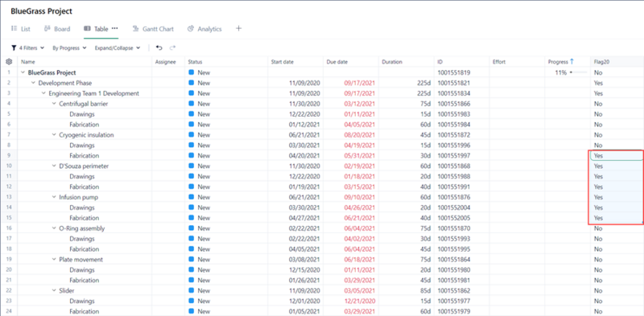Viewport: 644px width, 316px height.
Task: Click the Due date column header
Action: click(x=351, y=62)
